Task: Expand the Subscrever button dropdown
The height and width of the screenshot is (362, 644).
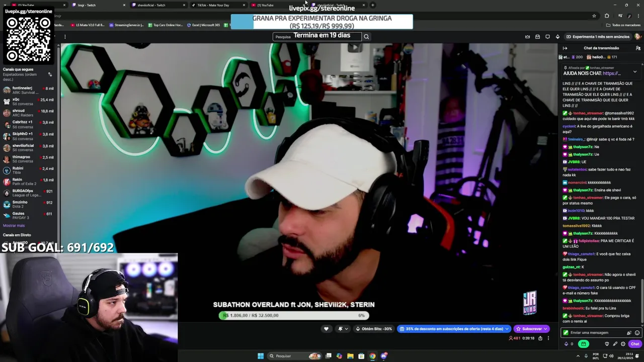Action: tap(546, 329)
